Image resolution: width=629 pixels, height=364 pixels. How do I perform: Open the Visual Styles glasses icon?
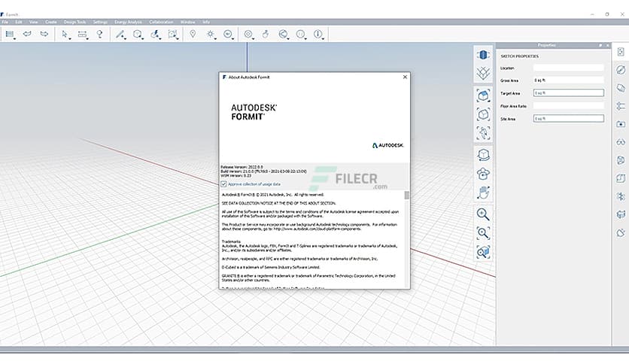621,142
